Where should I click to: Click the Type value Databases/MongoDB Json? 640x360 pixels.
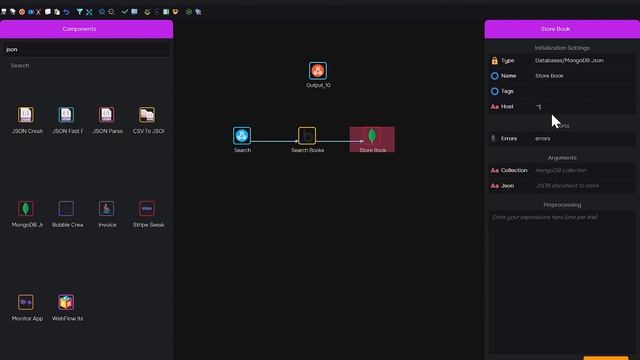click(569, 60)
